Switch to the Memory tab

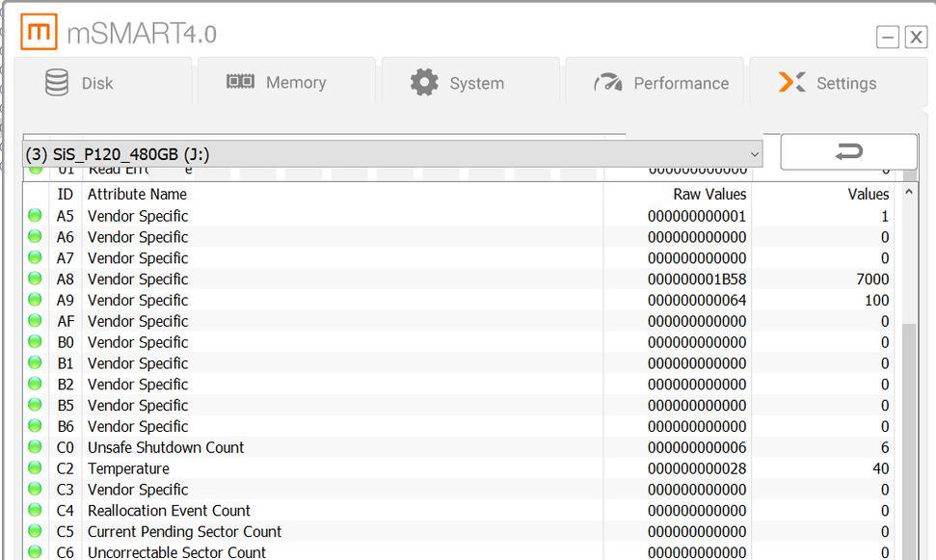[x=286, y=82]
